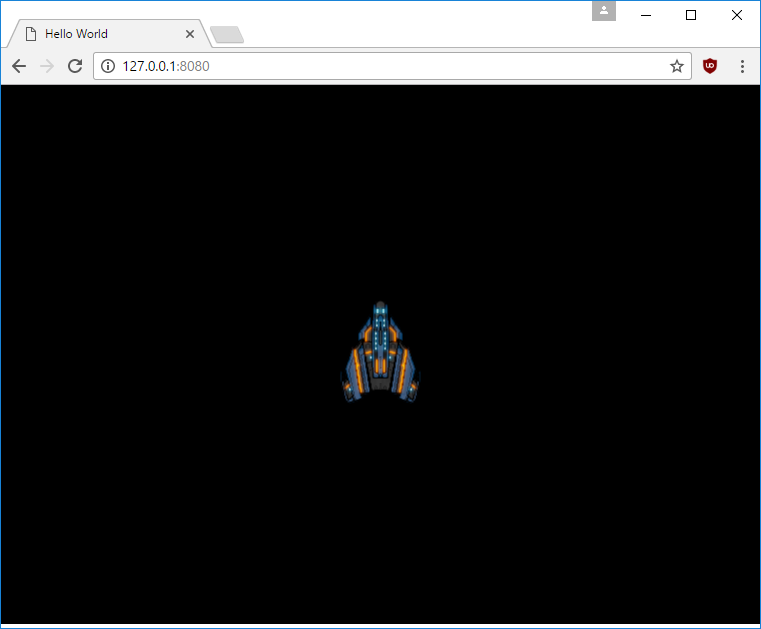Click the page icon on Hello World tab
The width and height of the screenshot is (761, 629).
tap(31, 34)
